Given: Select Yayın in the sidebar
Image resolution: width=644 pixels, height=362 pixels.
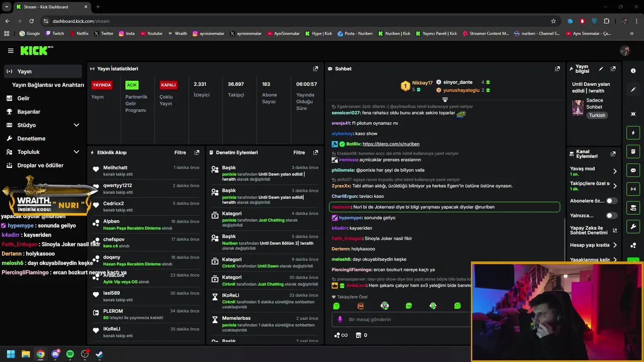Looking at the screenshot, I should pos(43,71).
